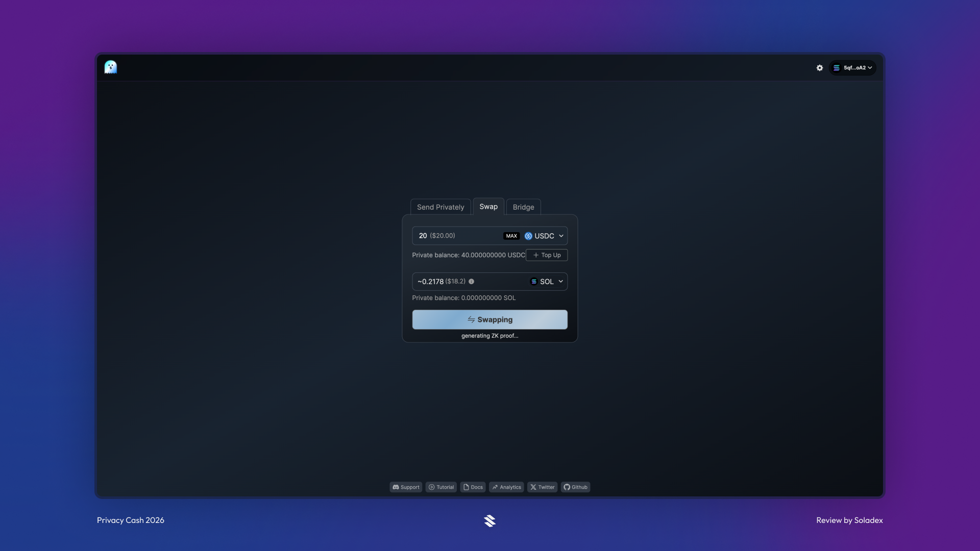The width and height of the screenshot is (980, 551).
Task: Open the SOL token selector dropdown
Action: pos(560,281)
